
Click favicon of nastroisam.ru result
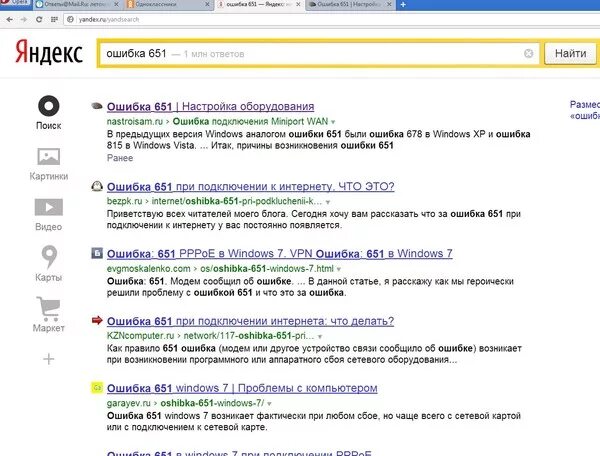coord(97,106)
